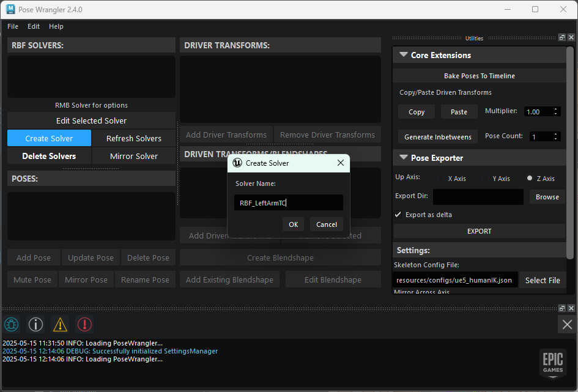Collapse the Pose Exporter section

pyautogui.click(x=404, y=158)
